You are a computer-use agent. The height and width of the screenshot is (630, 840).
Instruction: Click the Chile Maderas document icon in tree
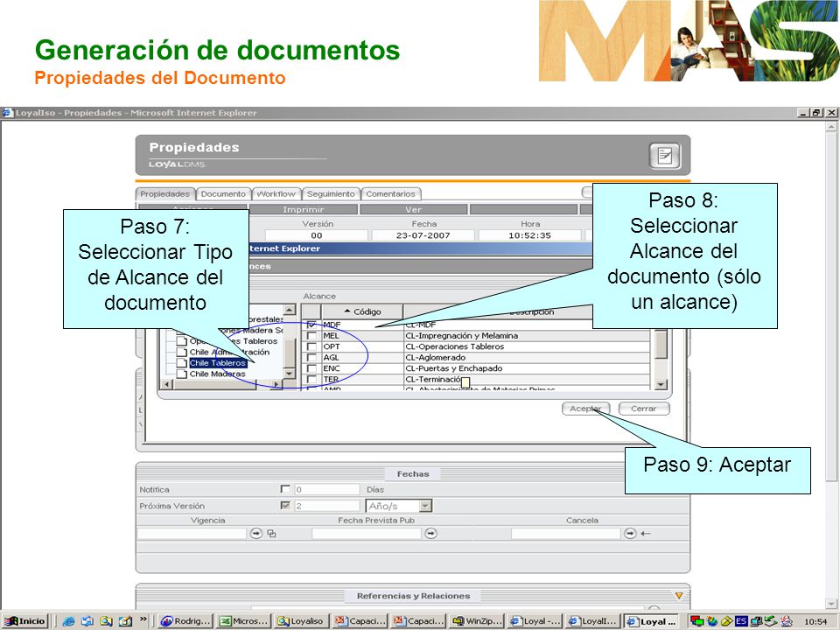click(x=182, y=374)
